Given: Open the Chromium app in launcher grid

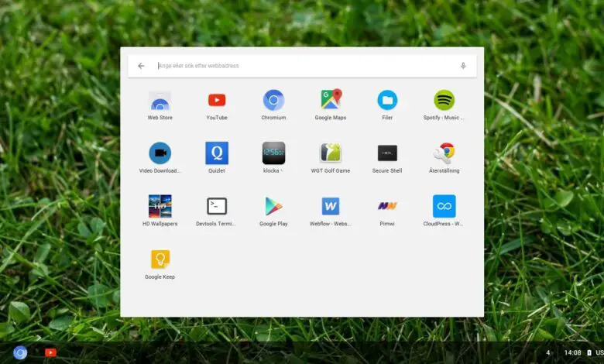Looking at the screenshot, I should click(x=273, y=100).
